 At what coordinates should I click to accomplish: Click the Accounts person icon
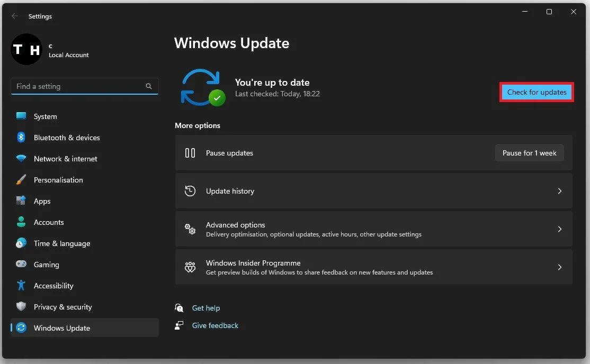pos(21,222)
